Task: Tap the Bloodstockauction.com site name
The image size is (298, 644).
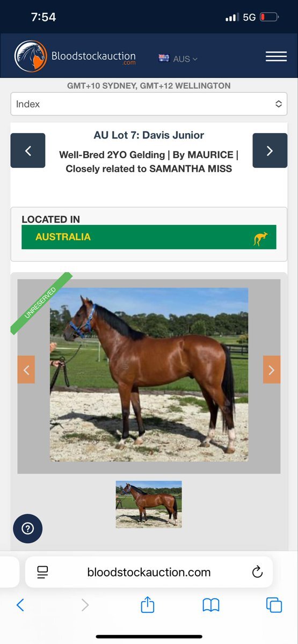Action: [93, 57]
